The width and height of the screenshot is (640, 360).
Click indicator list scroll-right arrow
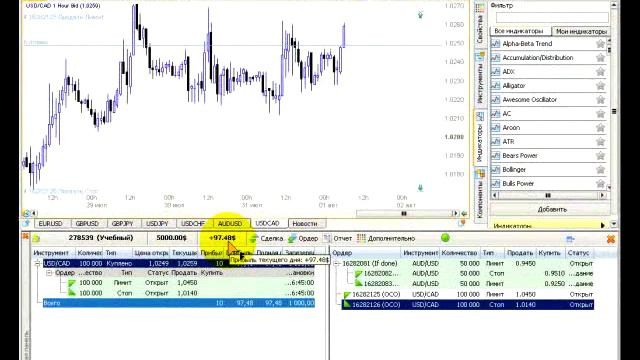(602, 196)
